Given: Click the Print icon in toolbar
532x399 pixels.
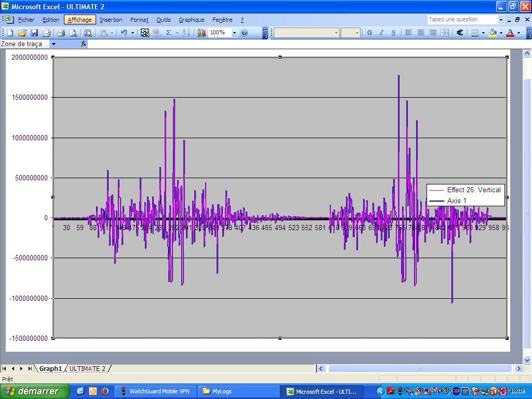Looking at the screenshot, I should [x=61, y=33].
